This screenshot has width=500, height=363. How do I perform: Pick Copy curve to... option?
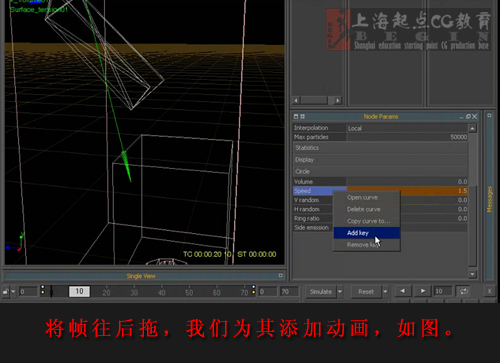(x=367, y=221)
